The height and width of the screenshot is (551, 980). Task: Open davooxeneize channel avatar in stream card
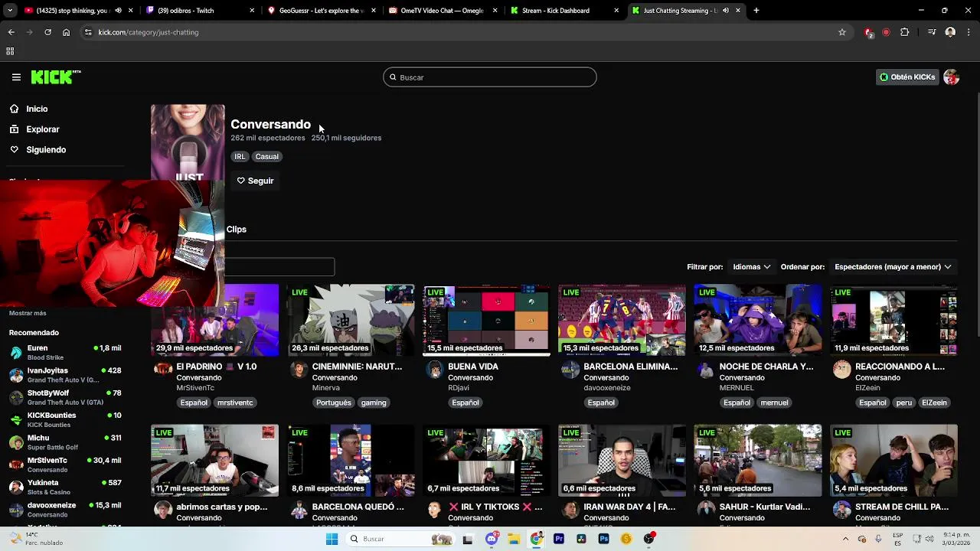(570, 370)
